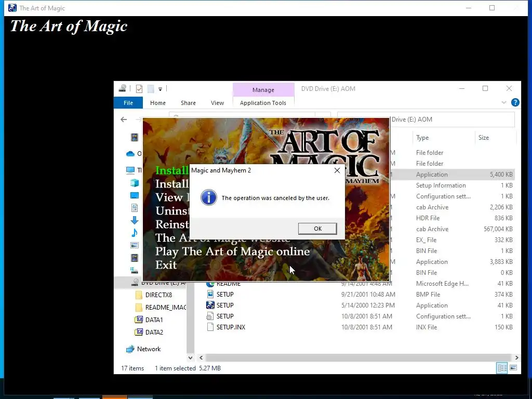Select the README Microsoft Edge file icon

coord(210,284)
